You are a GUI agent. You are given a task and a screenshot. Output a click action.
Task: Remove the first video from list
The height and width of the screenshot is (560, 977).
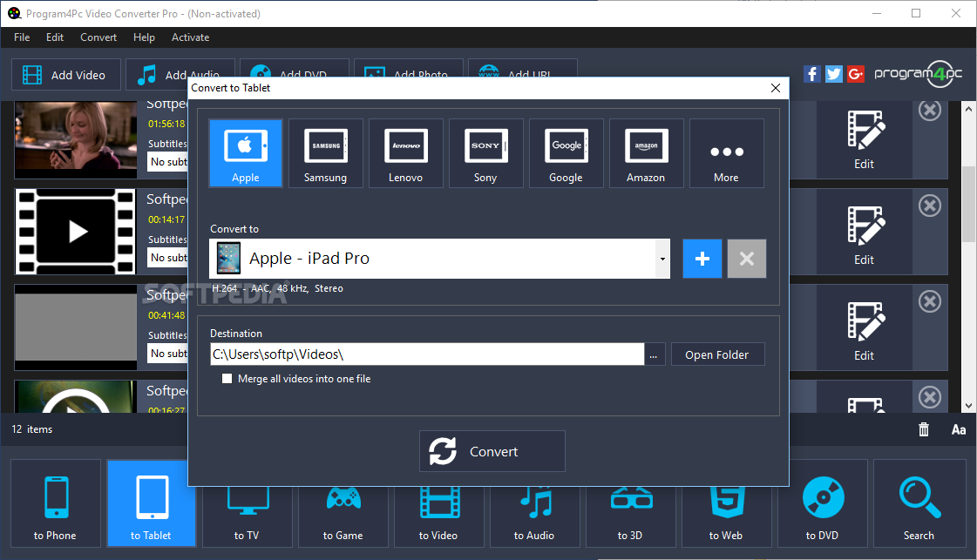tap(930, 111)
